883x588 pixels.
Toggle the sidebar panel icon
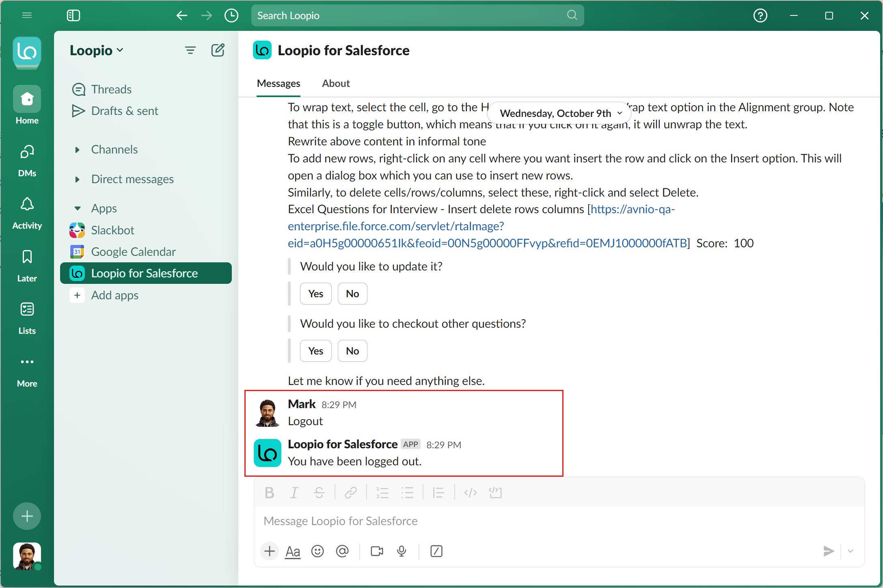[x=73, y=15]
